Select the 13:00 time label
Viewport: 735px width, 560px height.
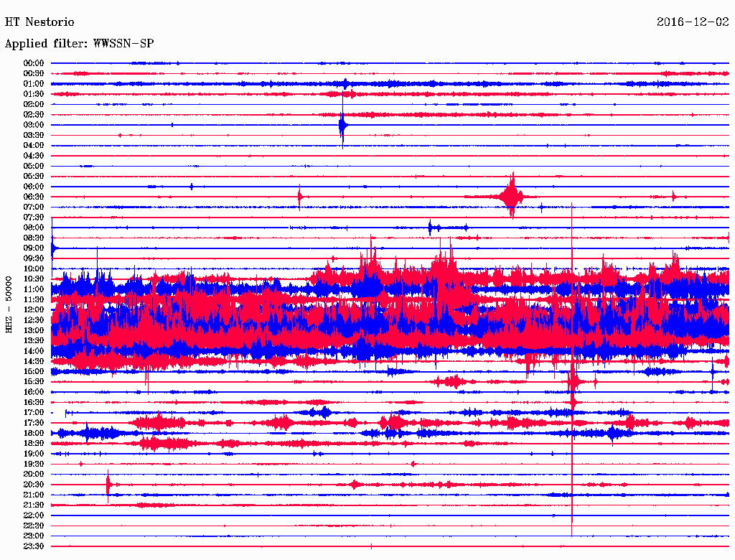tap(34, 330)
